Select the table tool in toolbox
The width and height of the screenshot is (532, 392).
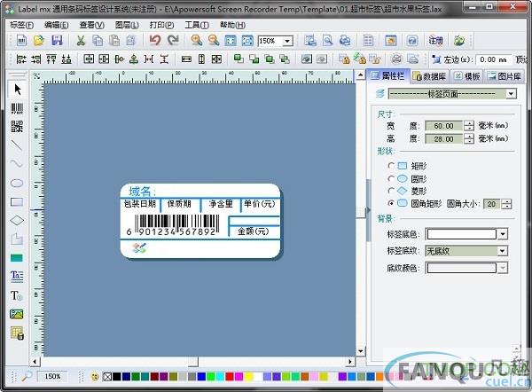[x=17, y=333]
